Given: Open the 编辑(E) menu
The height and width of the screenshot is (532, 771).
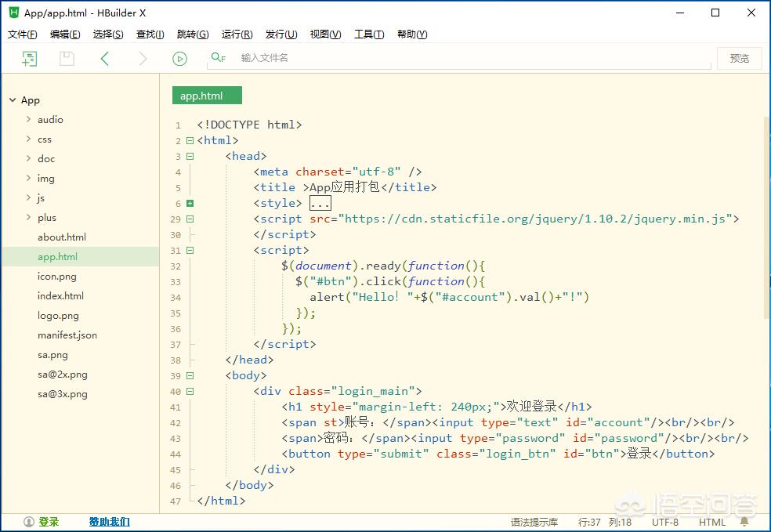Looking at the screenshot, I should [65, 34].
